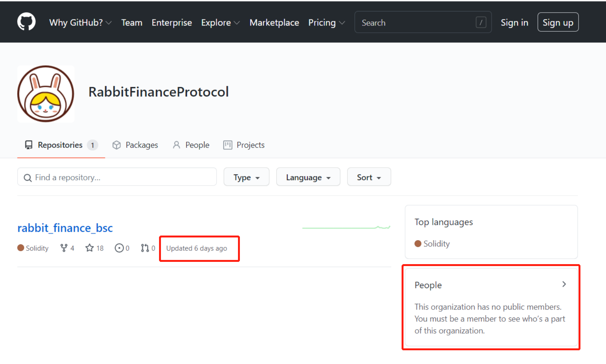
Task: Open the RabbitFinanceProtocol rabbit avatar
Action: click(x=46, y=94)
